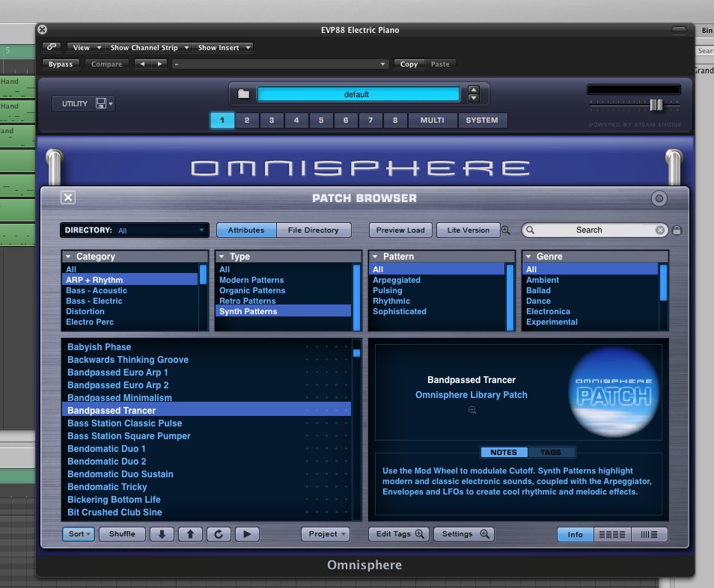Click the Omnisphere PATCH globe image
This screenshot has height=588, width=714.
614,392
